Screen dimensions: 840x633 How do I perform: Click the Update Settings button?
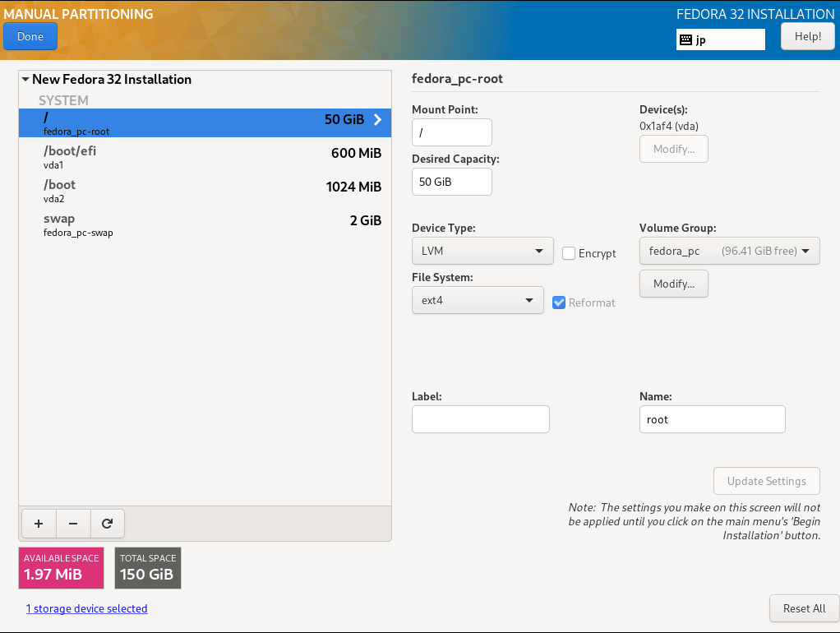pos(766,481)
